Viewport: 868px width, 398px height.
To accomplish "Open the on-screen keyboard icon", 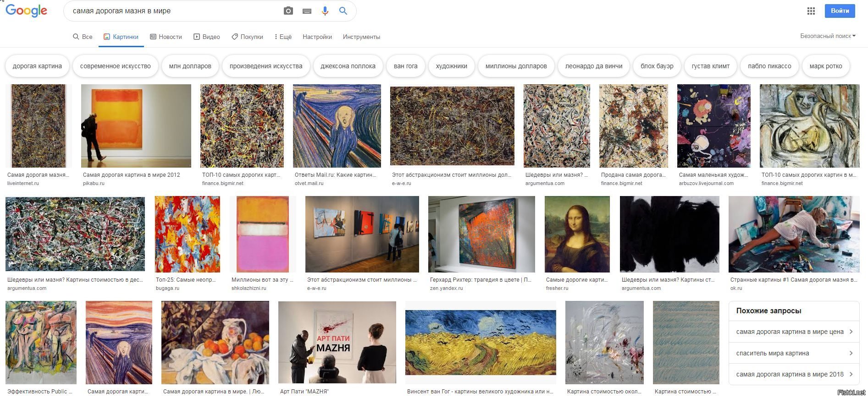I will [307, 11].
